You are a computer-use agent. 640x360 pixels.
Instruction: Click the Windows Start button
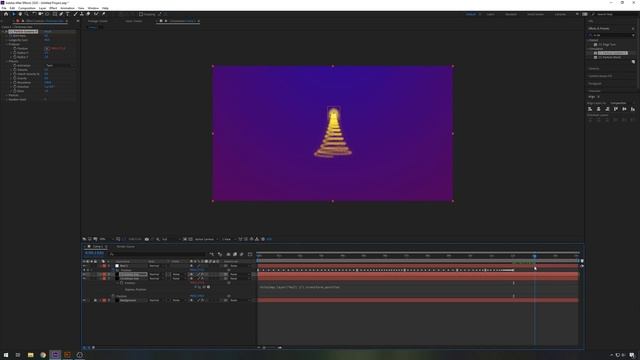pyautogui.click(x=6, y=355)
